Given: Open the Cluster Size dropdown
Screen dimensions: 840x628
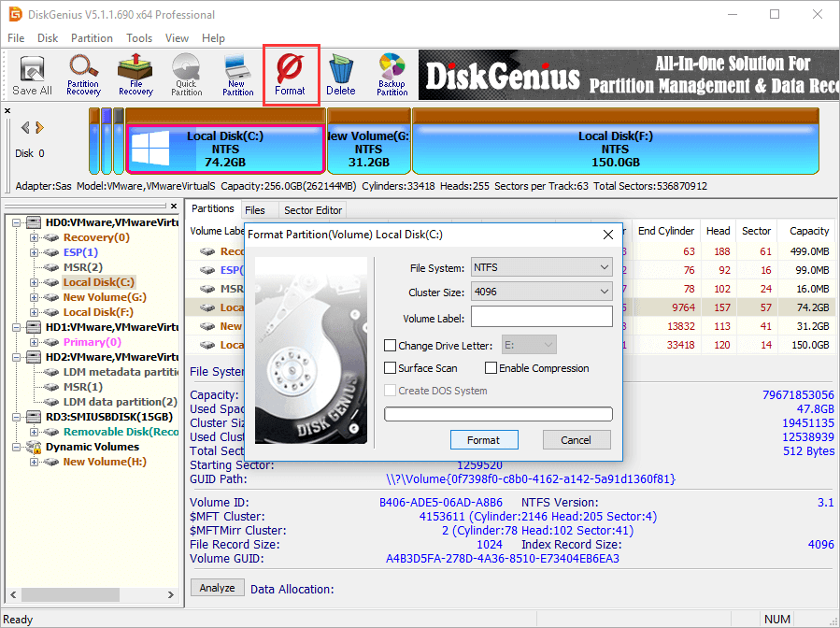Looking at the screenshot, I should click(x=541, y=293).
